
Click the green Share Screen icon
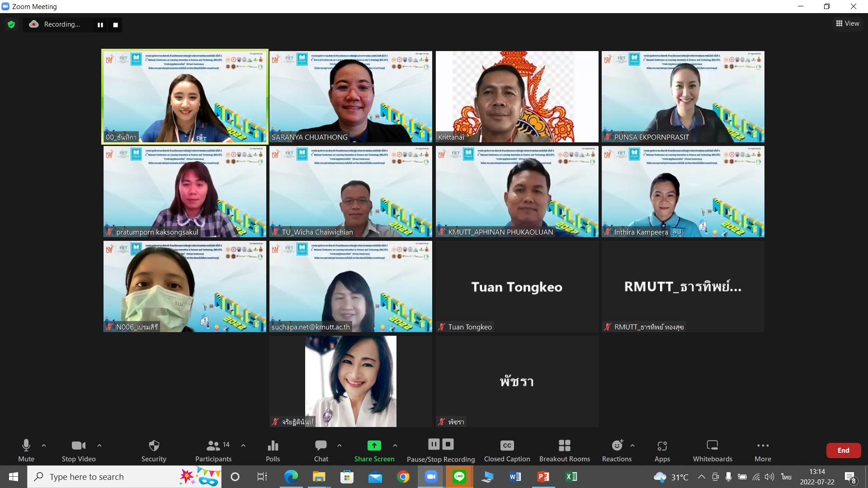tap(374, 446)
